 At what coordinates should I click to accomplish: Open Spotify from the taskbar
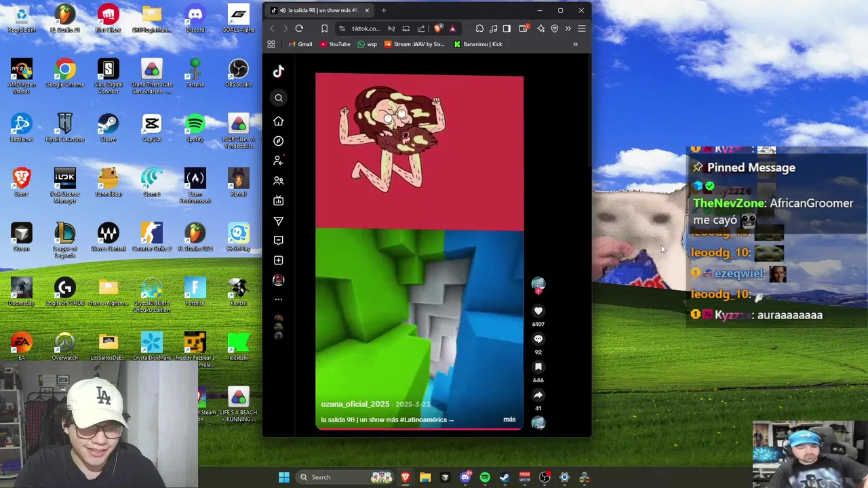tap(485, 477)
